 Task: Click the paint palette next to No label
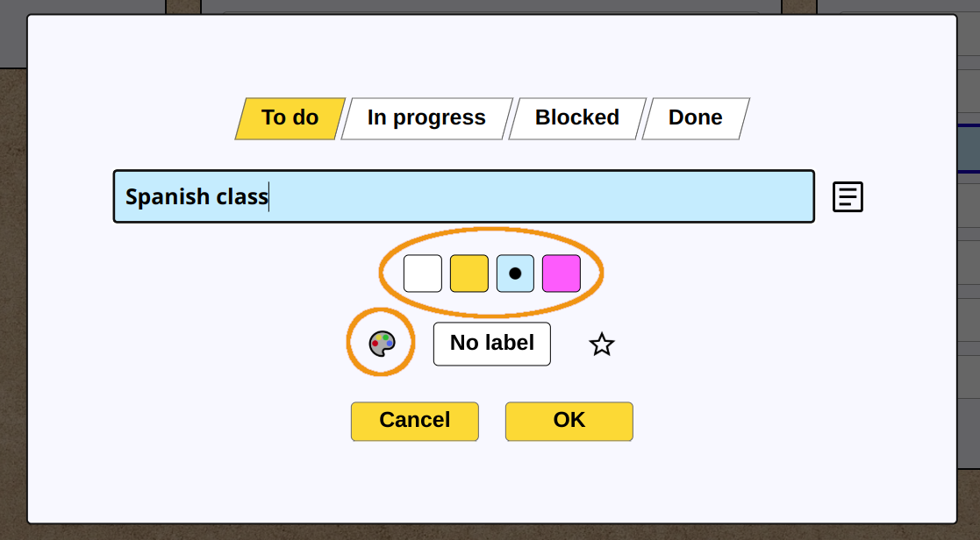[x=382, y=344]
